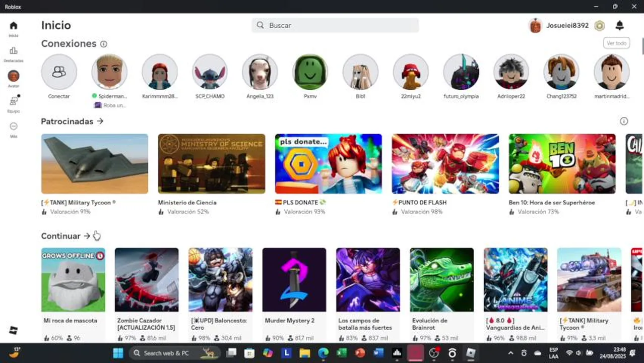This screenshot has height=363, width=644.
Task: Open Spiderman friend avatar
Action: [109, 72]
